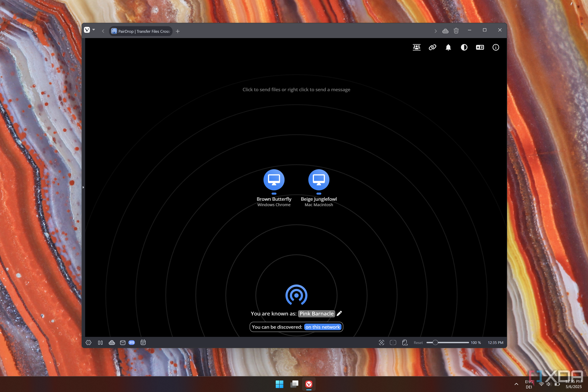Click Vivaldi icon on the taskbar
Screen dimensions: 588x392
pyautogui.click(x=309, y=384)
